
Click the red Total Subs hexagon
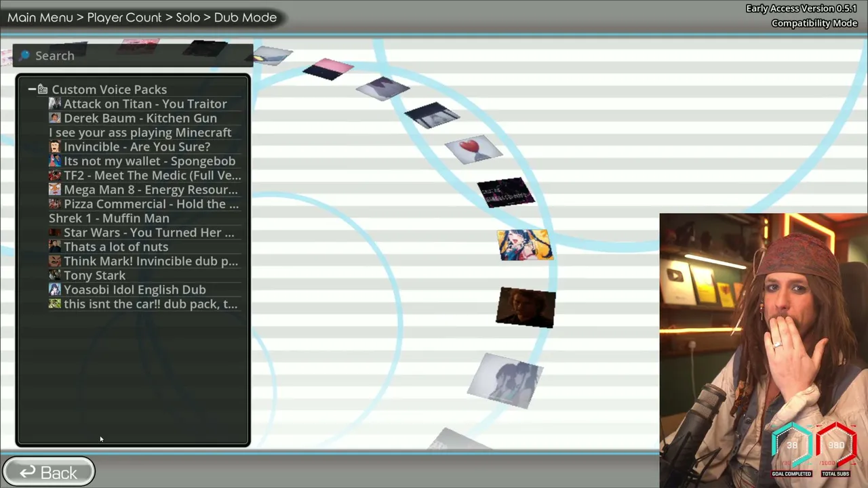click(836, 445)
